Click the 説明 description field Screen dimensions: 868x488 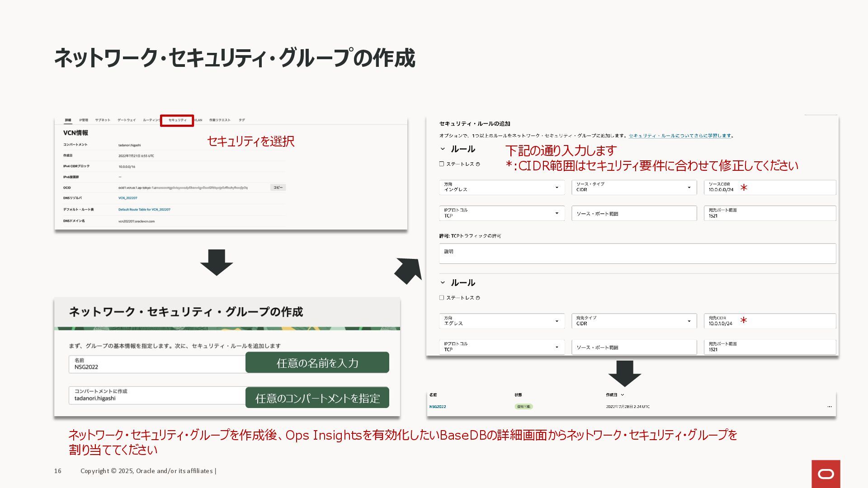pyautogui.click(x=637, y=253)
